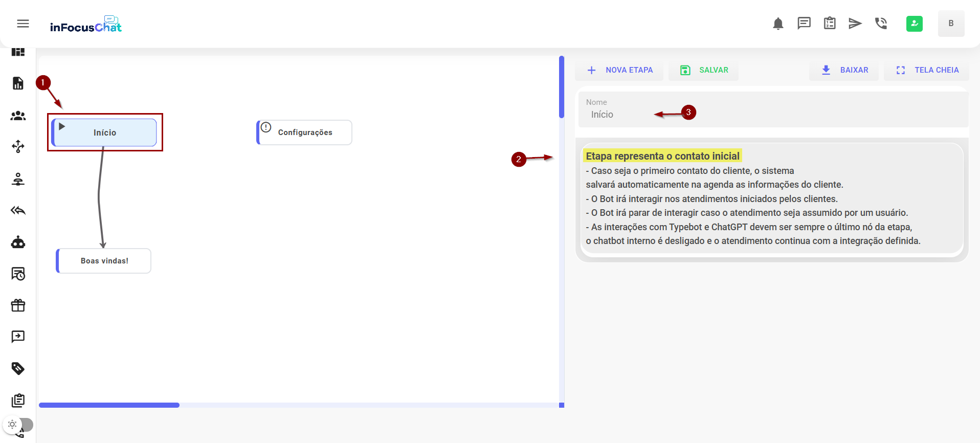The width and height of the screenshot is (980, 443).
Task: Open the reports document sidebar icon
Action: (x=18, y=83)
